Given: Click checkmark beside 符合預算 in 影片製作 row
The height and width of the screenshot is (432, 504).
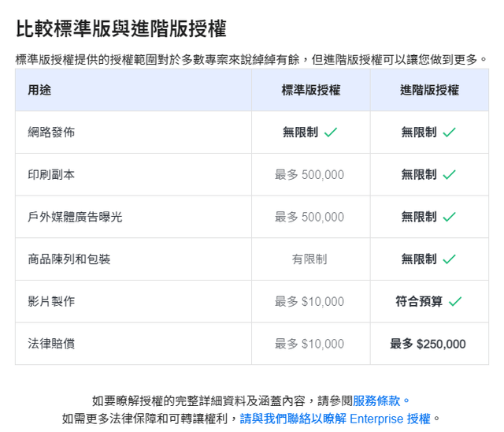Looking at the screenshot, I should [454, 301].
